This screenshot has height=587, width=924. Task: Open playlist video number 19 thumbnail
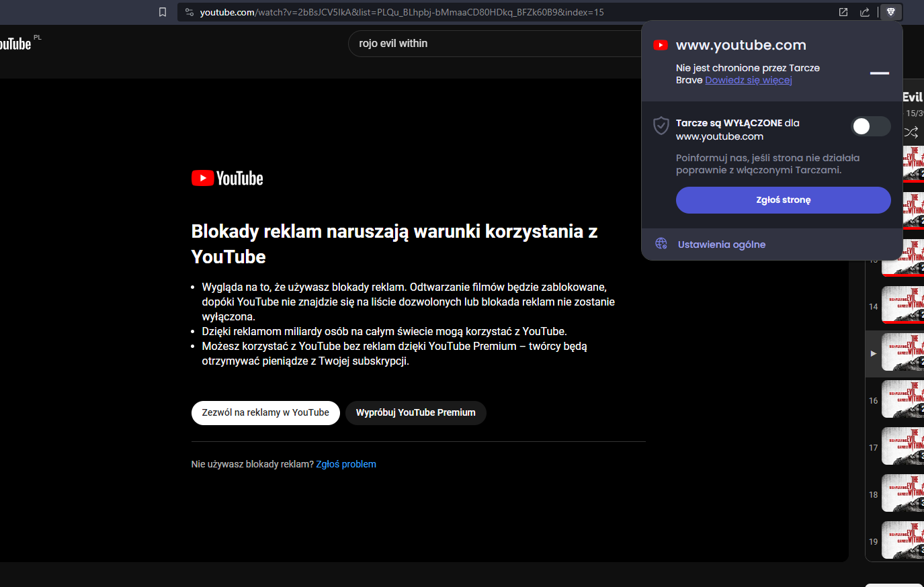[902, 540]
